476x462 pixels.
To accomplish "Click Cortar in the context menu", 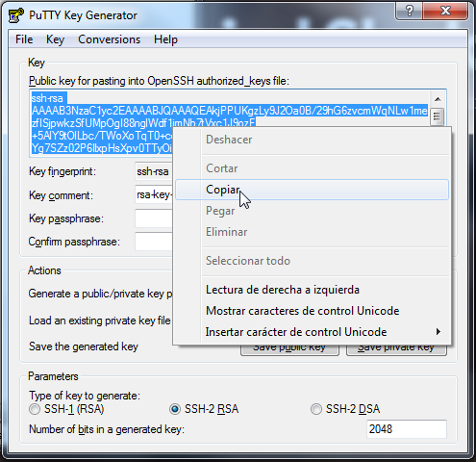I will [x=312, y=168].
